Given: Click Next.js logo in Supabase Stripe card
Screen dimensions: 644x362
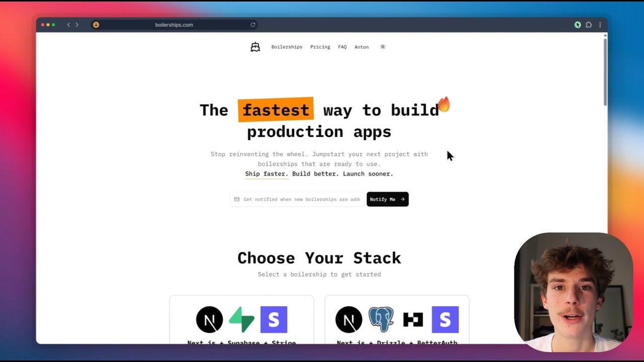Looking at the screenshot, I should point(209,319).
